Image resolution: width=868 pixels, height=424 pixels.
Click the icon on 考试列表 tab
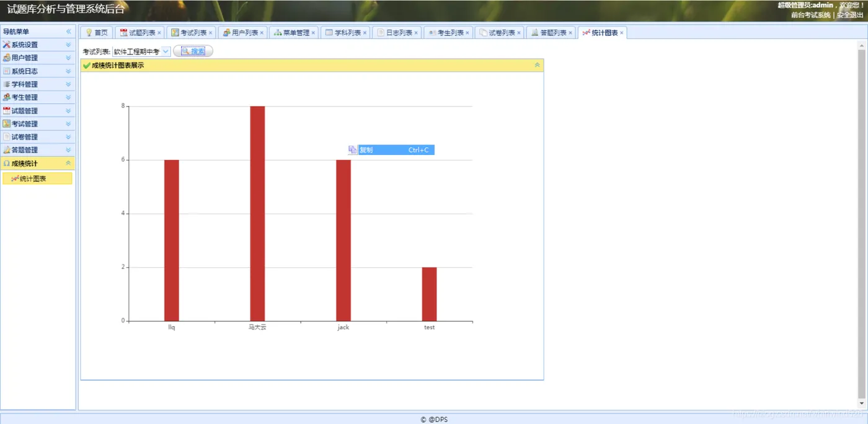tap(175, 33)
